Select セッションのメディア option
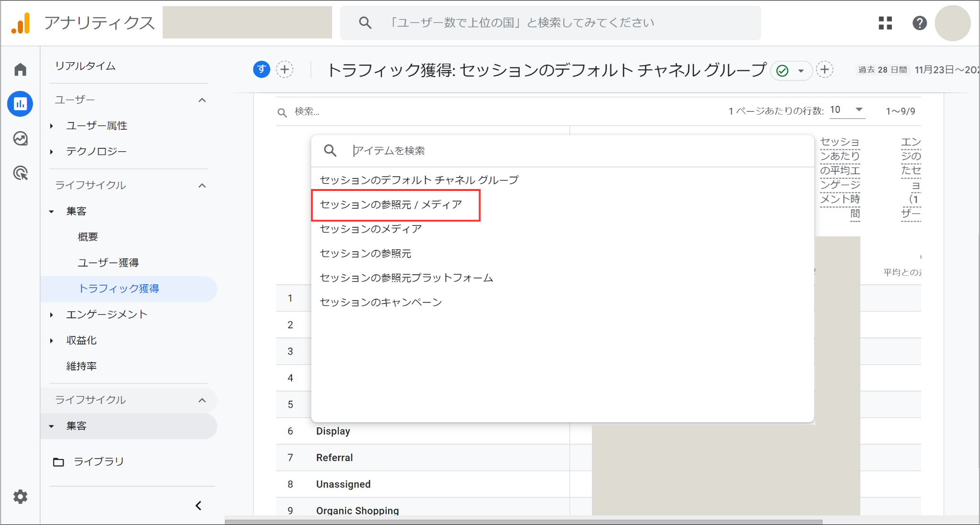The image size is (980, 525). 562,229
